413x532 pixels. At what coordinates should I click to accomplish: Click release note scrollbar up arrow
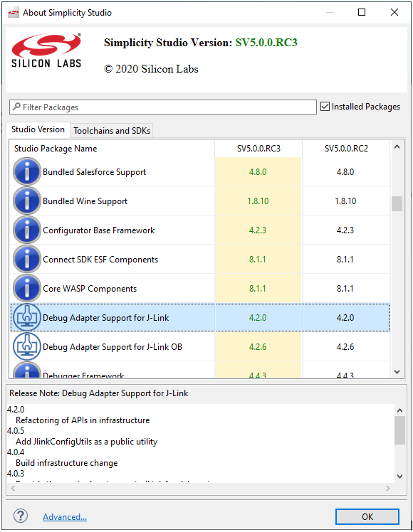point(399,410)
